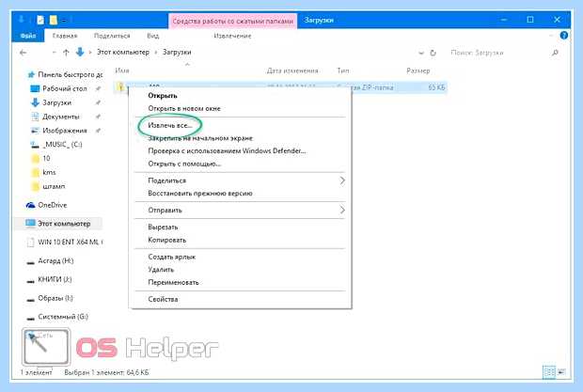The width and height of the screenshot is (583, 392).
Task: Click the Изображения icon in sidebar
Action: point(35,131)
